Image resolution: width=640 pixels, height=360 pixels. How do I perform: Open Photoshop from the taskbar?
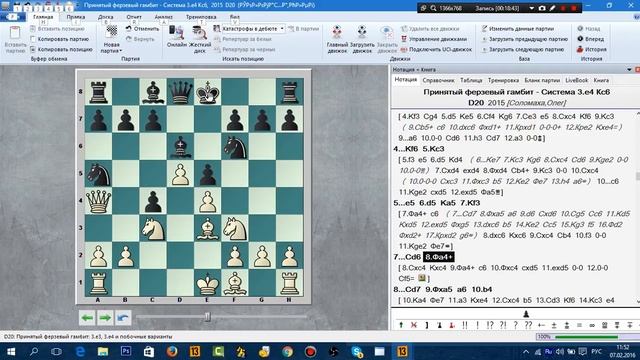pyautogui.click(x=126, y=351)
